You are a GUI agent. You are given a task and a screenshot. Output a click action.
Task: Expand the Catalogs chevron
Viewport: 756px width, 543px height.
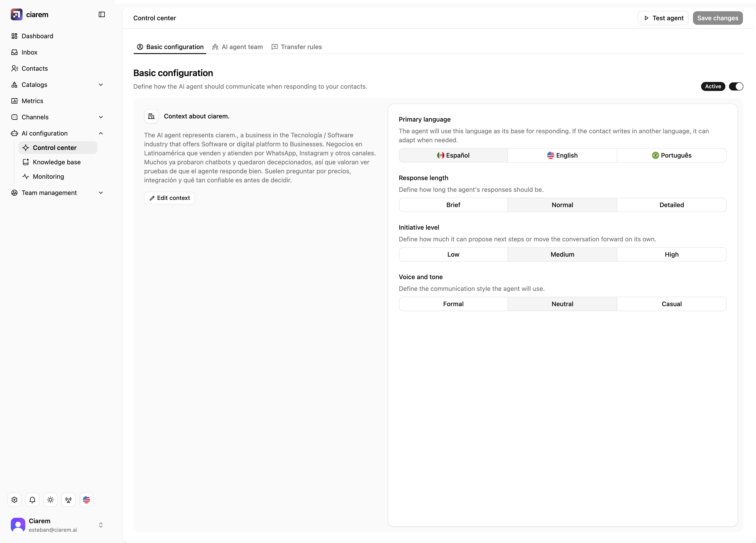coord(101,85)
